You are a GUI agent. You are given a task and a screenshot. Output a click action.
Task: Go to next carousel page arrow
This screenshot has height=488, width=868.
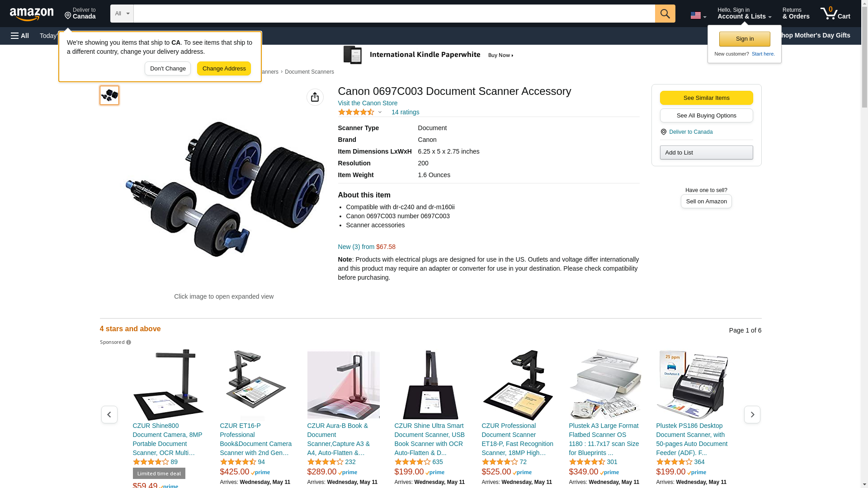pyautogui.click(x=752, y=414)
